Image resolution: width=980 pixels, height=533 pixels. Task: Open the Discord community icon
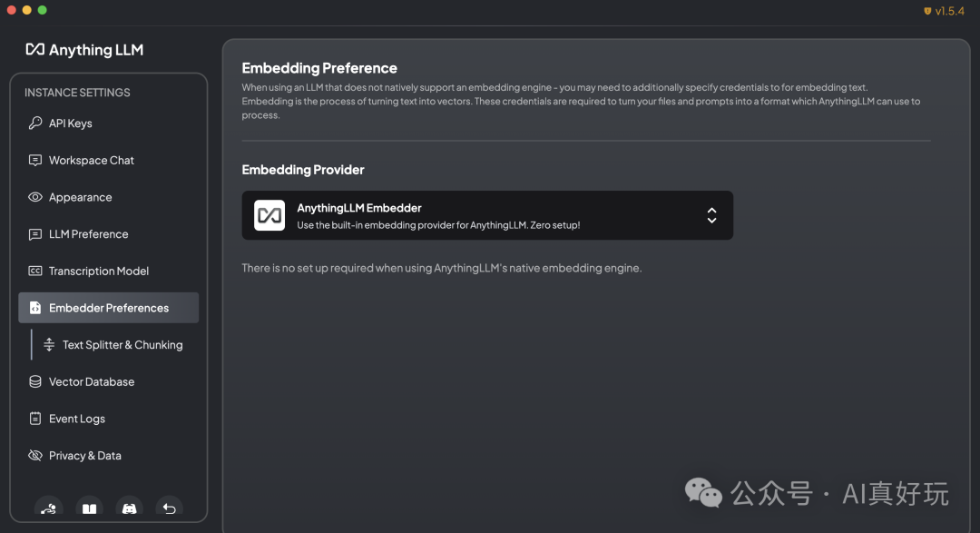tap(129, 508)
